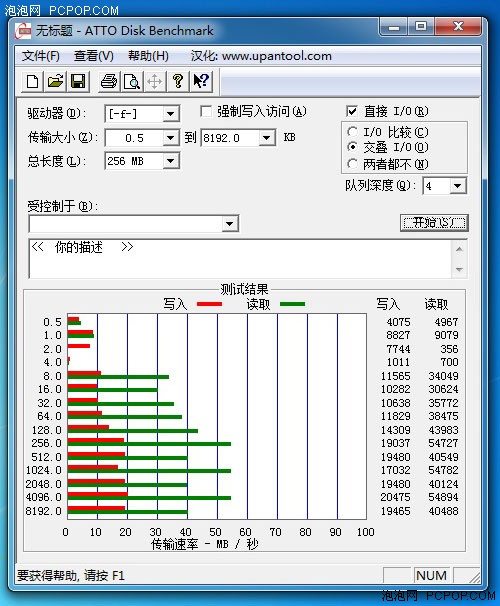Click the NUM status bar indicator
500x606 pixels.
pos(431,575)
